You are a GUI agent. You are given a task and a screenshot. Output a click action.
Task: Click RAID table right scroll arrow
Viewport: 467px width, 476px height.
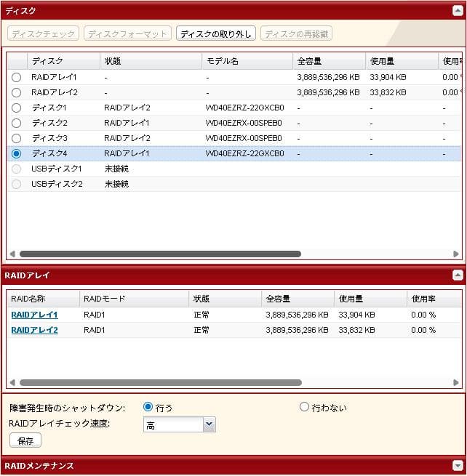[x=456, y=382]
